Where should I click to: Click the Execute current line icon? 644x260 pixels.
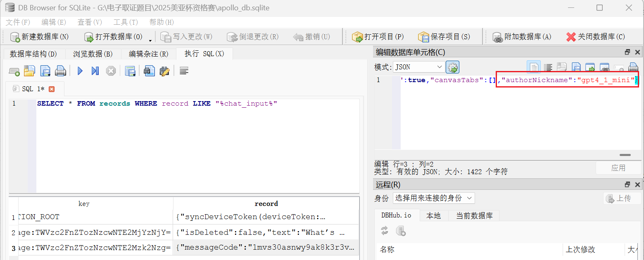click(95, 71)
